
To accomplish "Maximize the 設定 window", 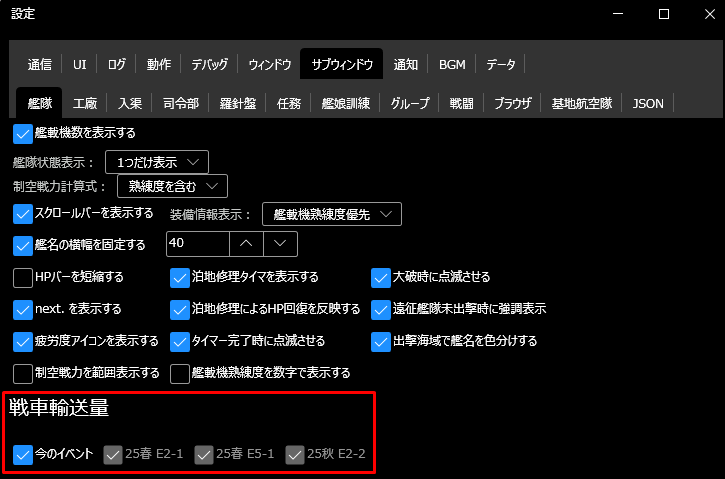I will (664, 14).
